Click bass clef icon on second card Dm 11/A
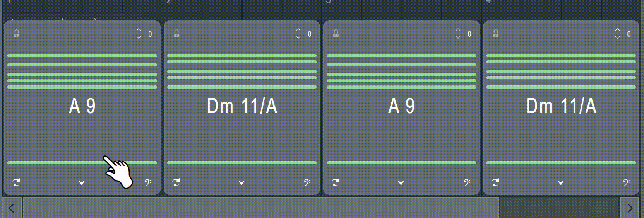Screen dimensions: 644x218 coord(307,182)
